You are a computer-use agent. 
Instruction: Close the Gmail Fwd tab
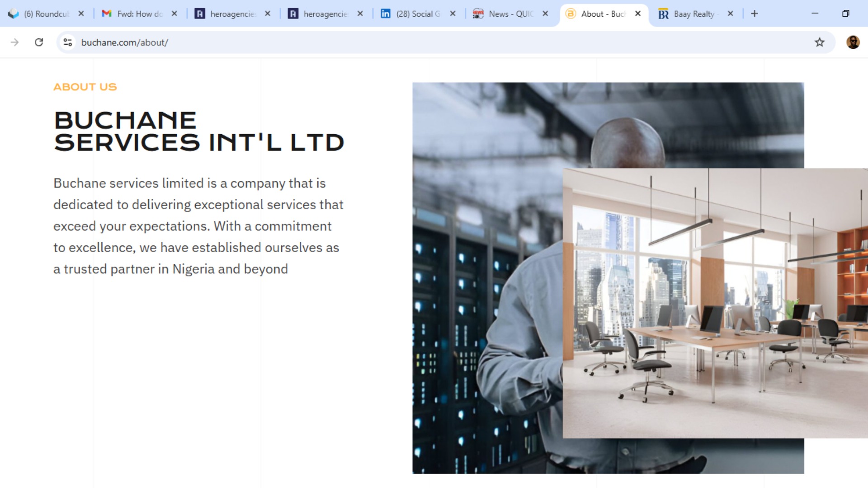coord(174,14)
